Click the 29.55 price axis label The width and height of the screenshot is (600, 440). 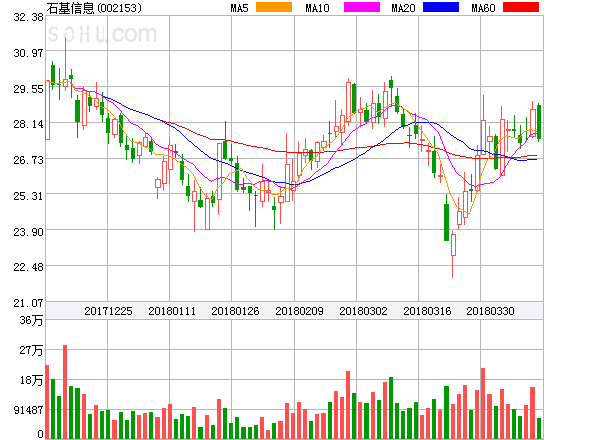point(28,89)
